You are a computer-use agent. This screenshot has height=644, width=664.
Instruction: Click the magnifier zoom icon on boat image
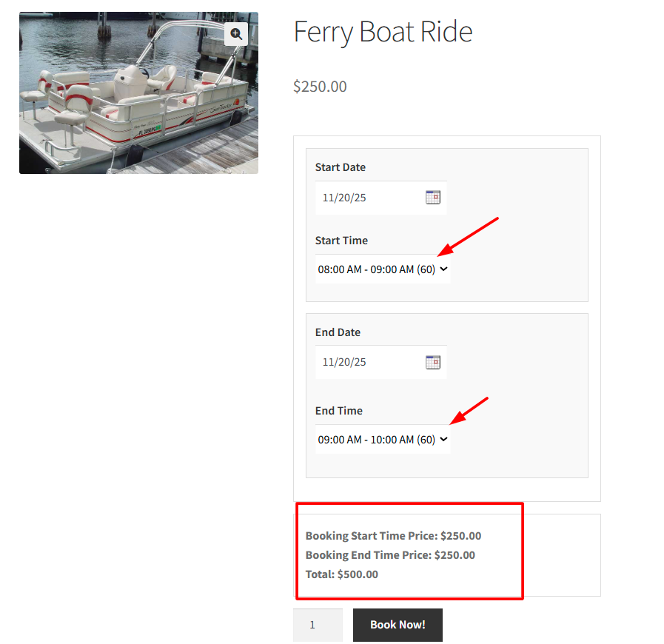click(x=236, y=34)
